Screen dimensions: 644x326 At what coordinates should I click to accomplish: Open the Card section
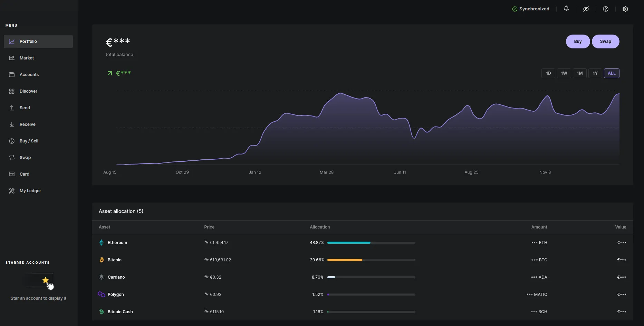[x=24, y=174]
